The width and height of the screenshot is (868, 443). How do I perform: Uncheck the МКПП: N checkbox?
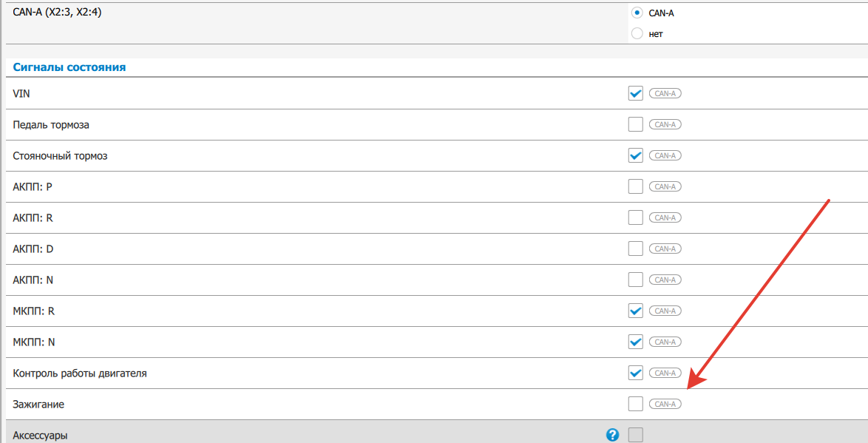635,342
